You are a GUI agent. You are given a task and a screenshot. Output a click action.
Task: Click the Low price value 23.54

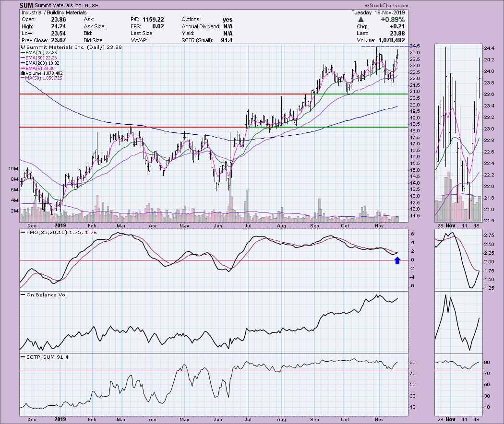click(x=59, y=34)
